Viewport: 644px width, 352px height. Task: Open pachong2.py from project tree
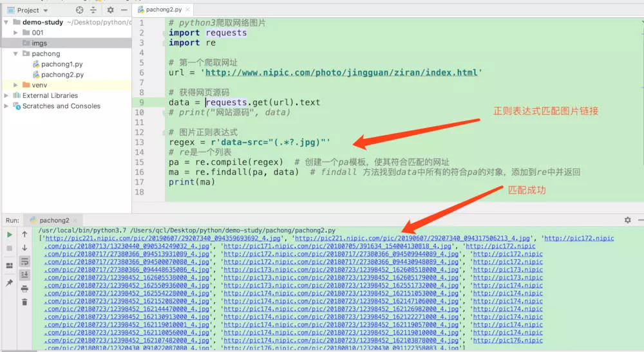pyautogui.click(x=62, y=75)
